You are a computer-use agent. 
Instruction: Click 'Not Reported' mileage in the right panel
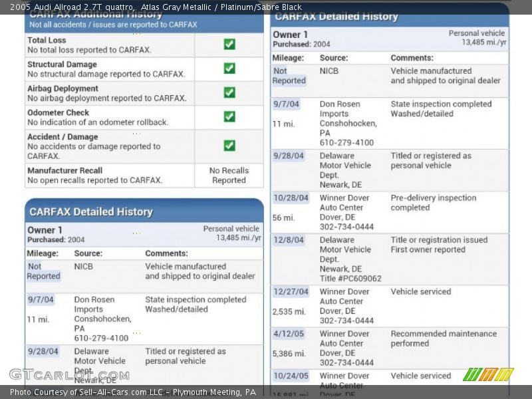tap(289, 76)
